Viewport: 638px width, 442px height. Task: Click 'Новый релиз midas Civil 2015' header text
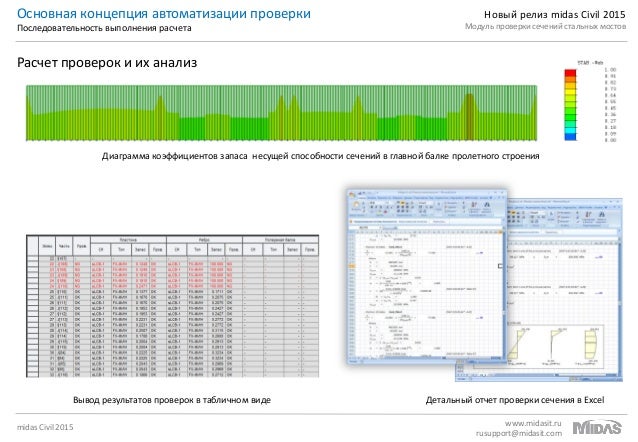[555, 15]
